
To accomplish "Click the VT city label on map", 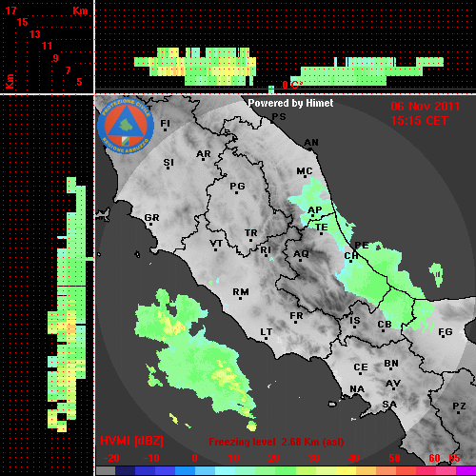I will pos(216,244).
